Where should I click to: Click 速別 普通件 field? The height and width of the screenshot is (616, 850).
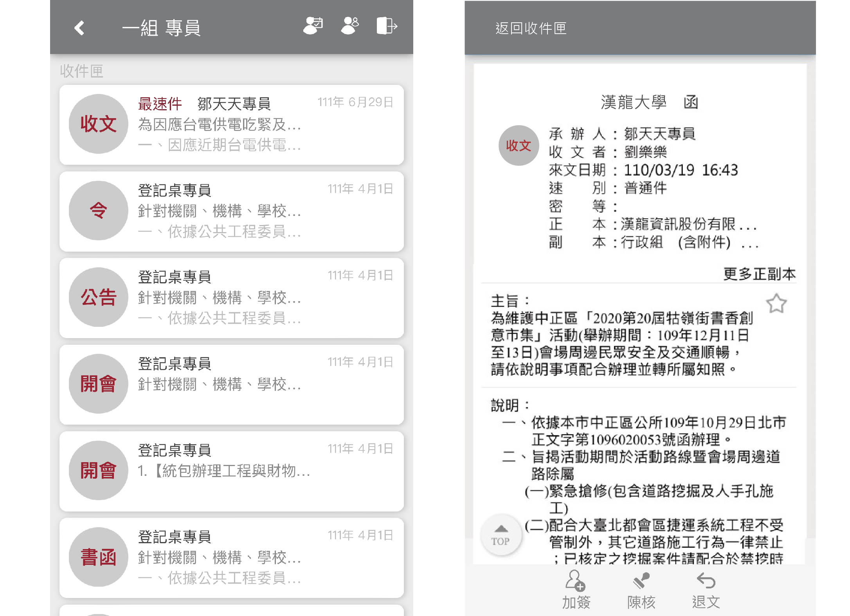[x=608, y=188]
